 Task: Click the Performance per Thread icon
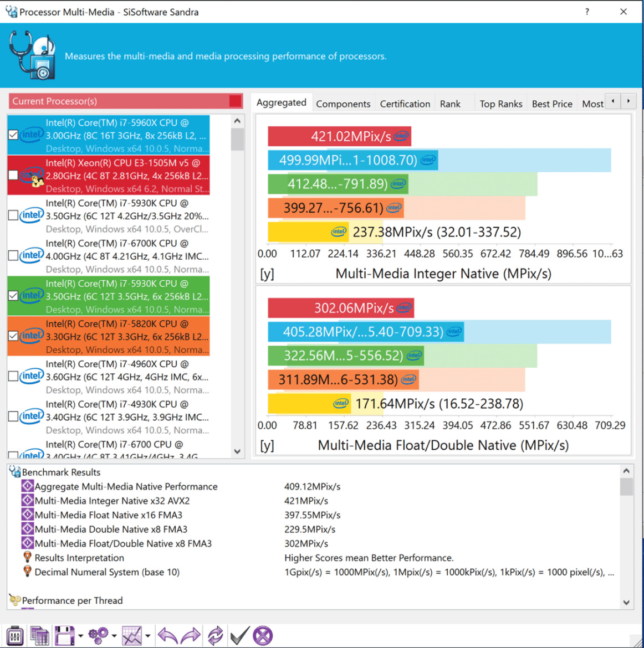point(15,600)
